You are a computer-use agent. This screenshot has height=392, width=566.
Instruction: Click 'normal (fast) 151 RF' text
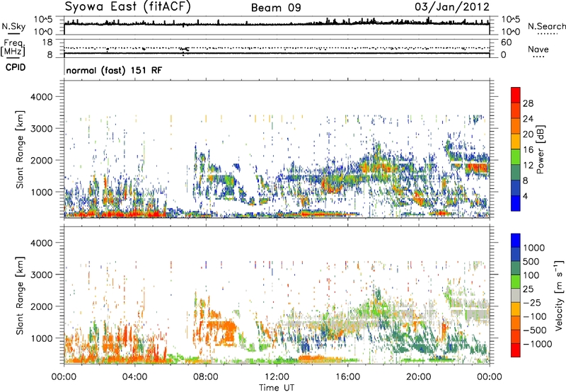pos(114,70)
